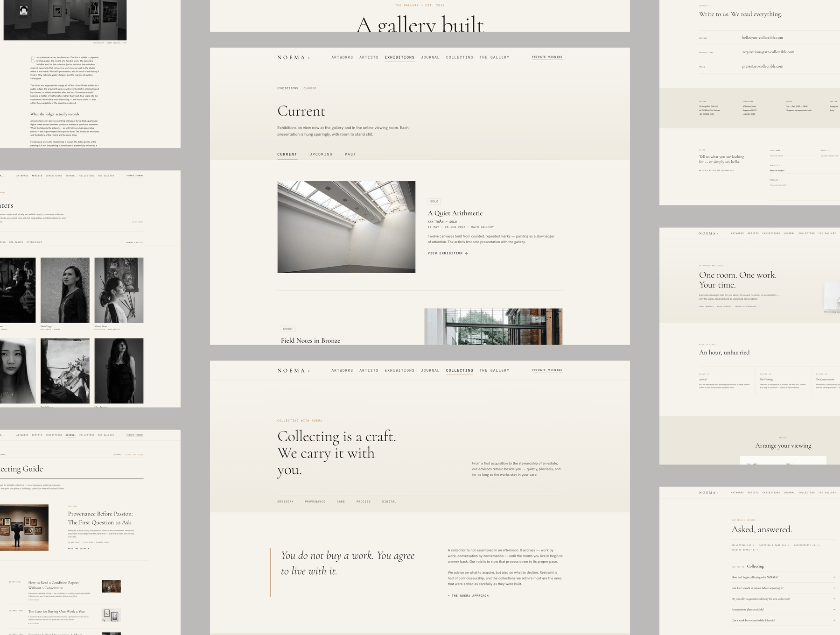The image size is (840, 635).
Task: Open the 'A Quiet Arithmetic' exhibition title
Action: 455,213
